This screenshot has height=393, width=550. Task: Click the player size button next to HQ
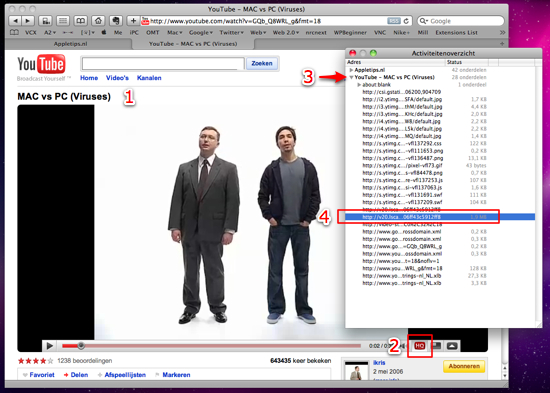[x=436, y=346]
